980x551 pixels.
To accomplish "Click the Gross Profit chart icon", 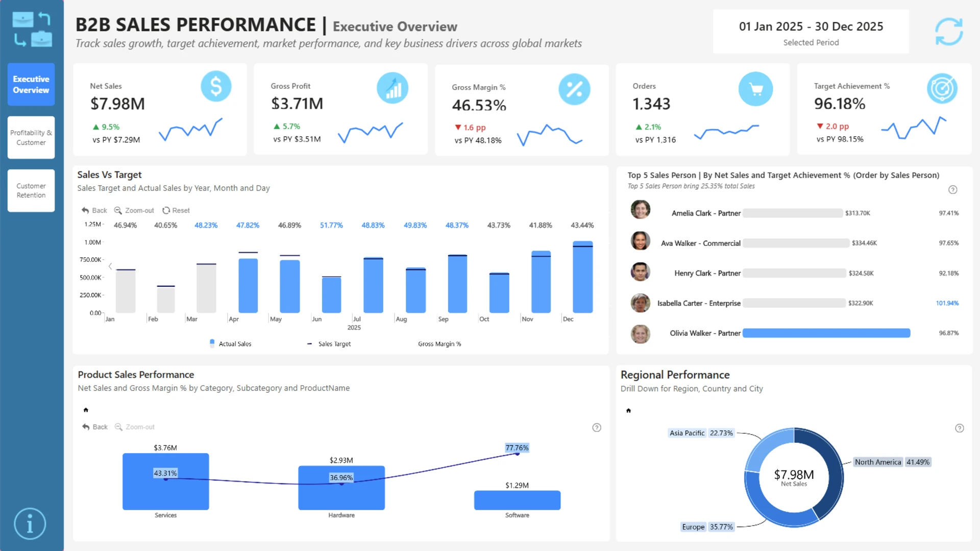I will [393, 88].
